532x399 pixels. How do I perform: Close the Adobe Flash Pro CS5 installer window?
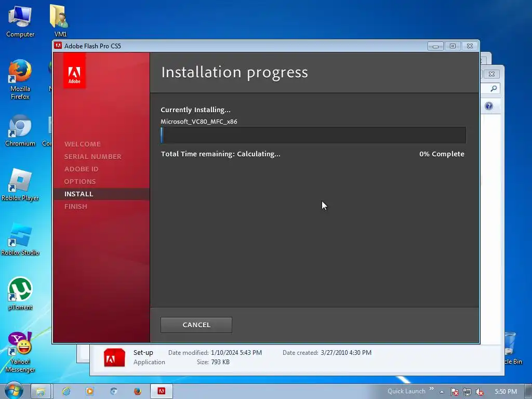coord(470,46)
